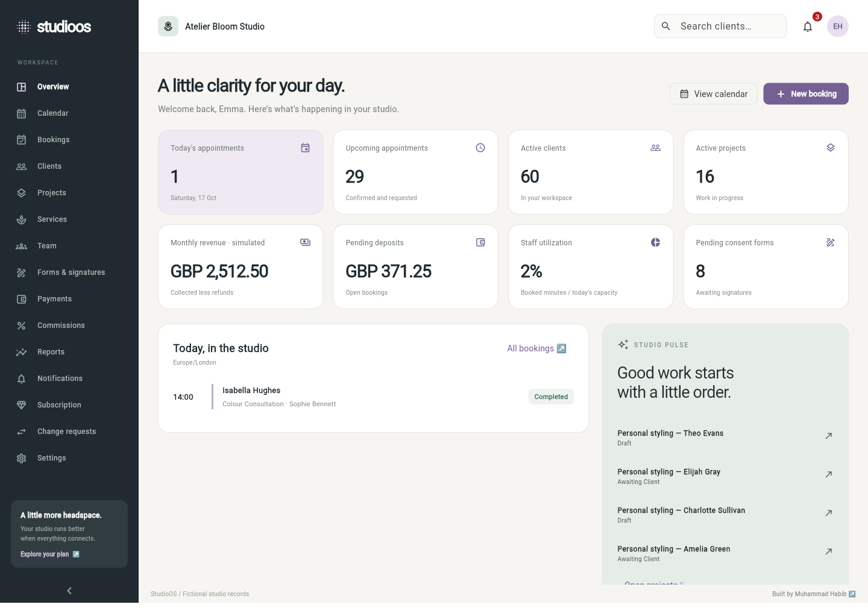Go to Calendar in the sidebar
Screen dimensions: 868x613
point(69,113)
